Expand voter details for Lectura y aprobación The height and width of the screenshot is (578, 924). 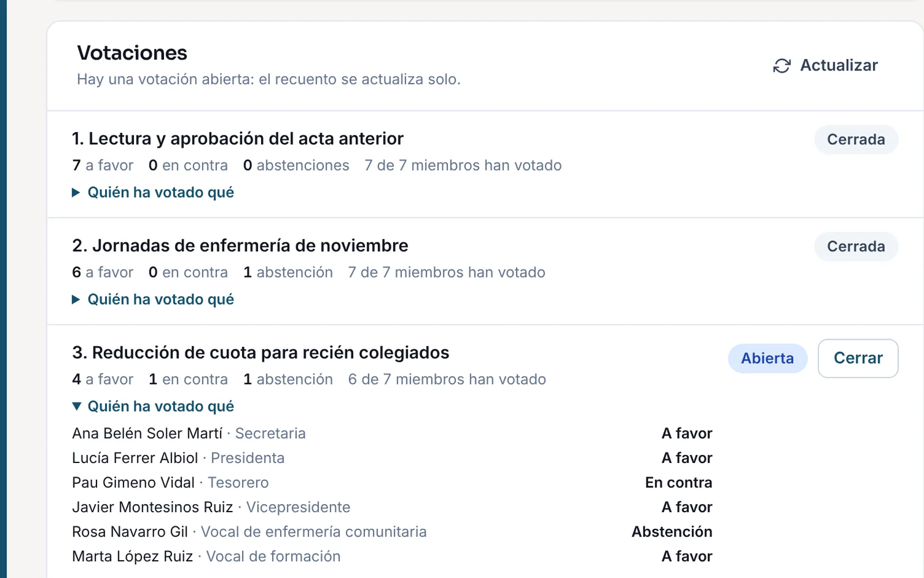click(153, 192)
